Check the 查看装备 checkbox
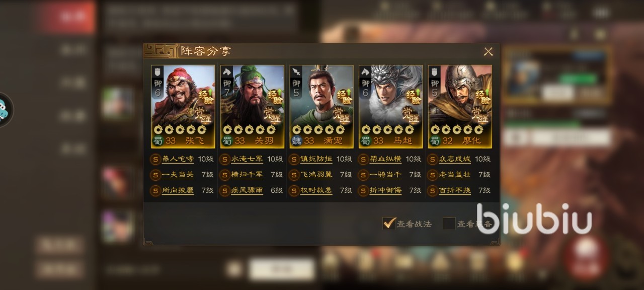 (x=449, y=223)
